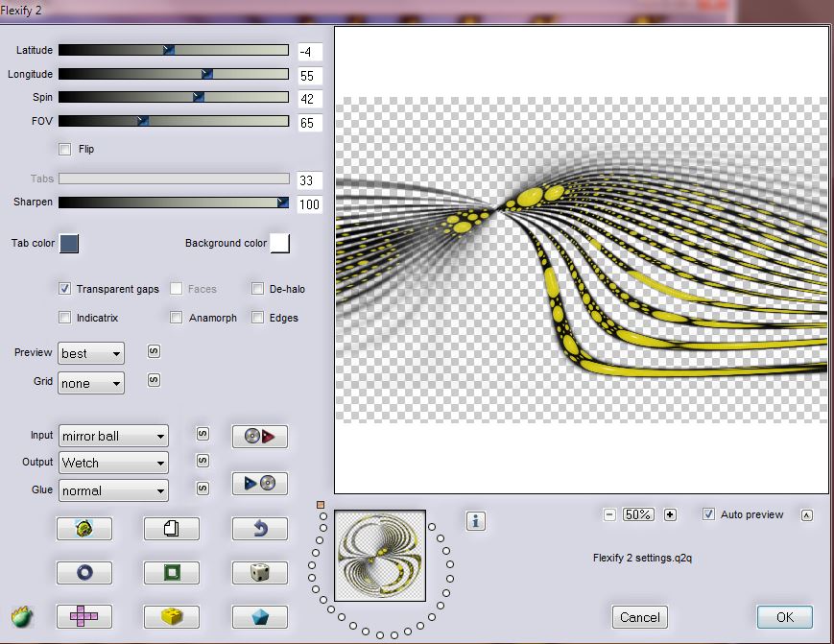This screenshot has width=834, height=644.
Task: Click the S button beside Glue
Action: click(x=203, y=489)
